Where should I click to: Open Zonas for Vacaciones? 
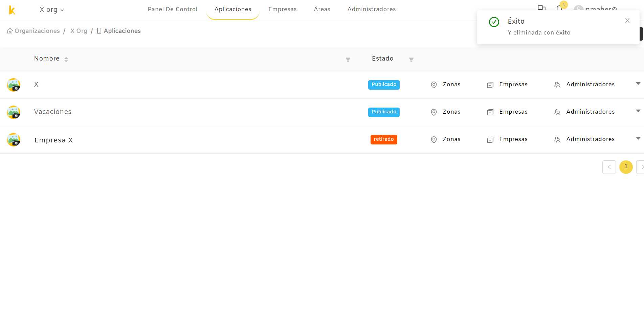click(x=445, y=112)
